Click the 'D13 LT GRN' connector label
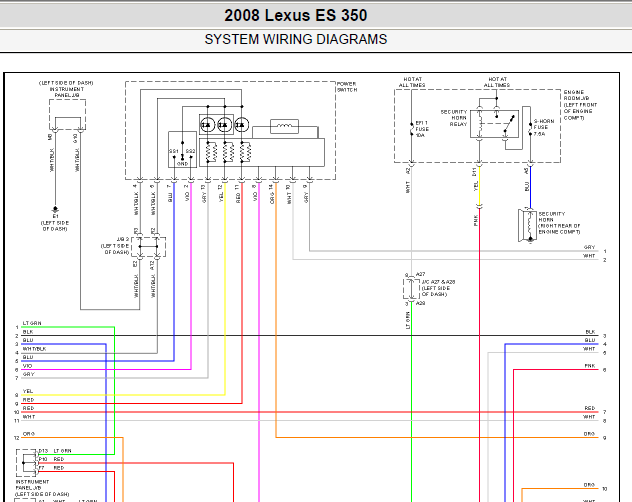The width and height of the screenshot is (632, 502). tap(55, 451)
